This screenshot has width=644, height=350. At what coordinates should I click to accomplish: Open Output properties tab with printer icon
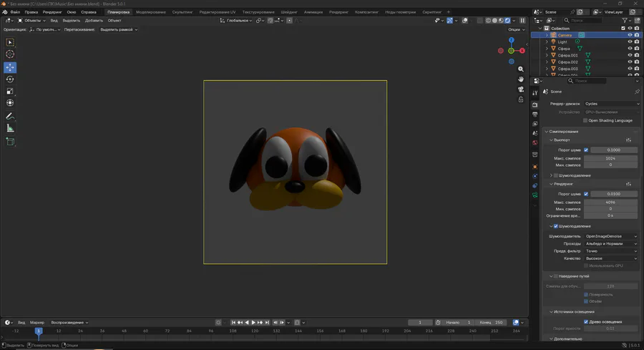click(535, 115)
